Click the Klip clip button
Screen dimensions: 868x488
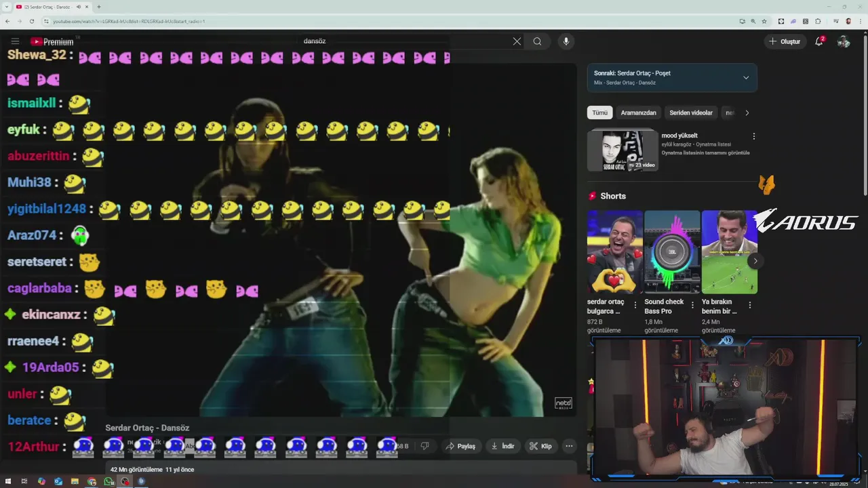pyautogui.click(x=541, y=446)
